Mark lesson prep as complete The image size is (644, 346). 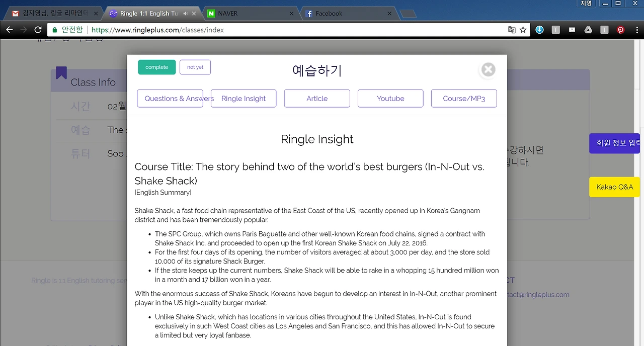pos(157,67)
